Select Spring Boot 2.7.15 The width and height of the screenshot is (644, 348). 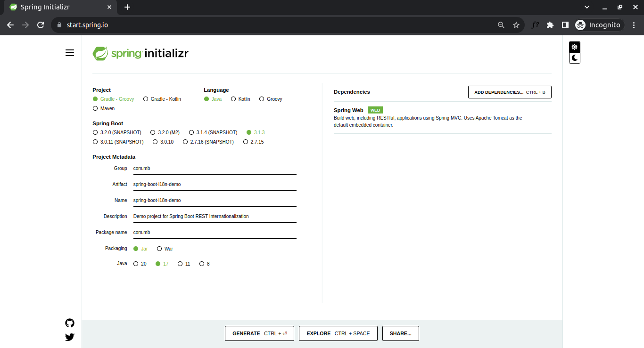(253, 142)
